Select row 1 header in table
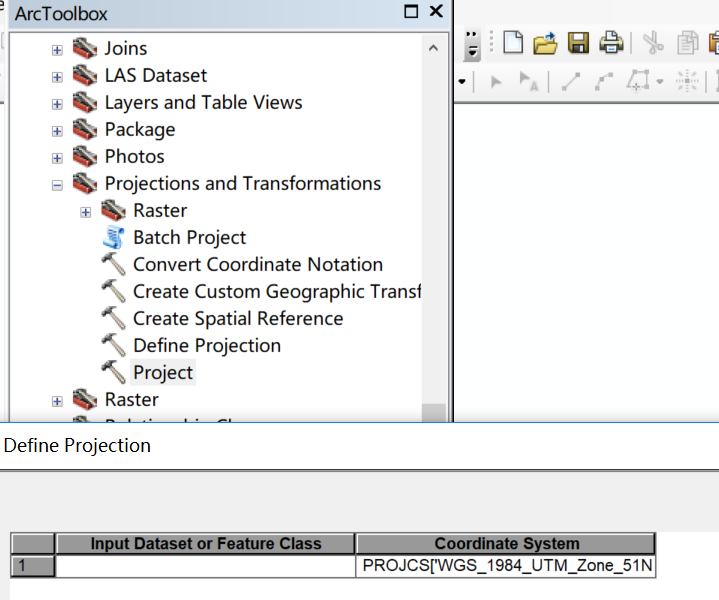This screenshot has height=600, width=719. coord(33,566)
